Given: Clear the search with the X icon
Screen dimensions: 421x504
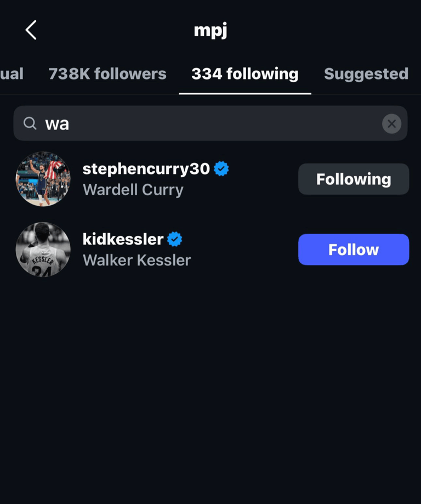Looking at the screenshot, I should 391,124.
